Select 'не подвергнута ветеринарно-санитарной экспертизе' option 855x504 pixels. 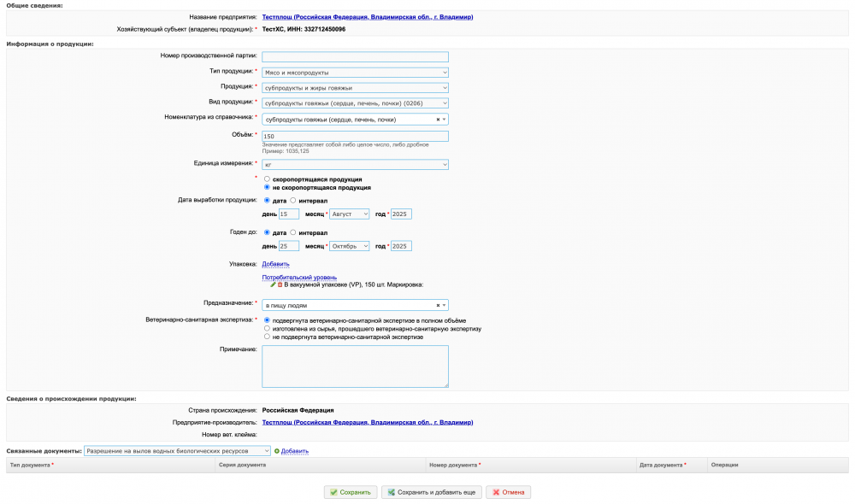coord(268,337)
